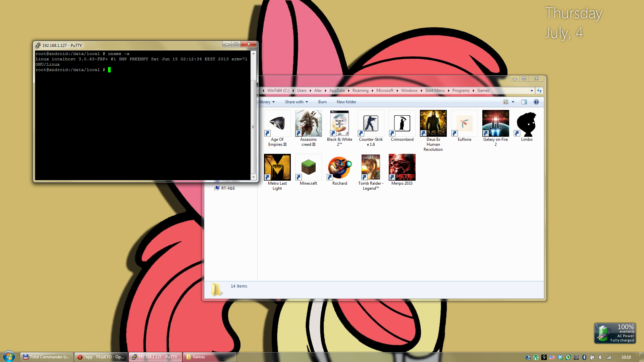
Task: Navigate to Windows in the breadcrumb
Action: pos(409,90)
